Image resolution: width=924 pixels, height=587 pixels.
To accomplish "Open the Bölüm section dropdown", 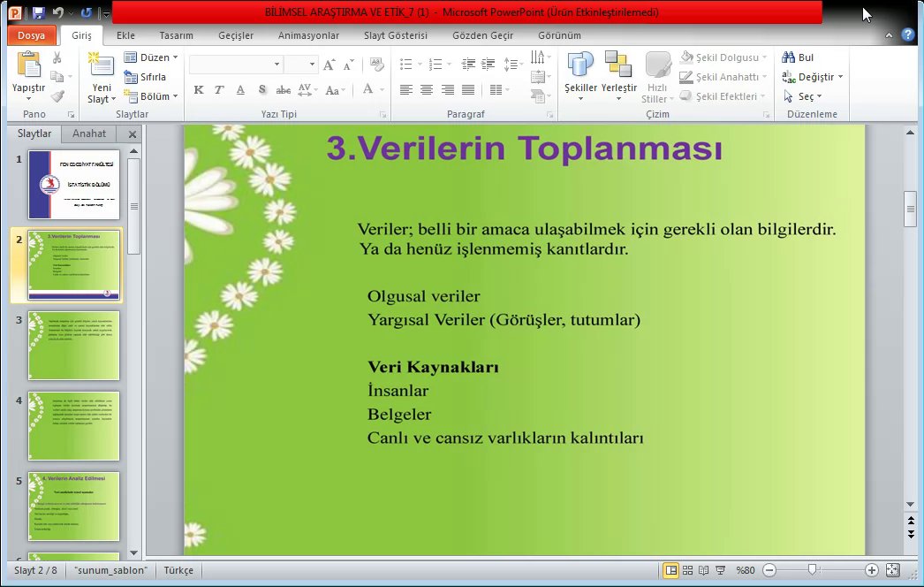I will pos(151,96).
